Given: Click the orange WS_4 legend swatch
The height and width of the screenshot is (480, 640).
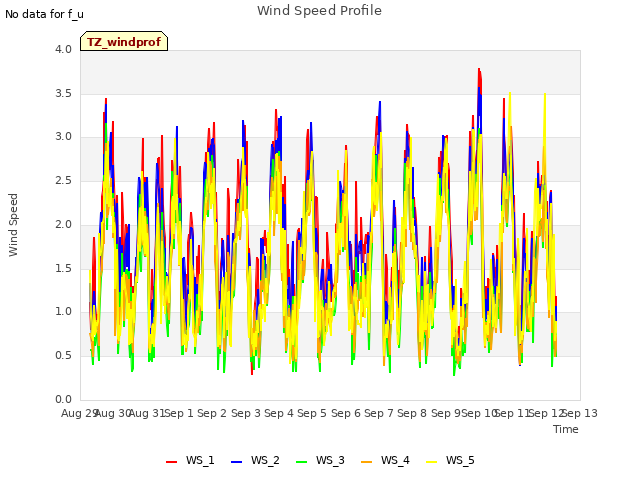Looking at the screenshot, I should [x=367, y=462].
